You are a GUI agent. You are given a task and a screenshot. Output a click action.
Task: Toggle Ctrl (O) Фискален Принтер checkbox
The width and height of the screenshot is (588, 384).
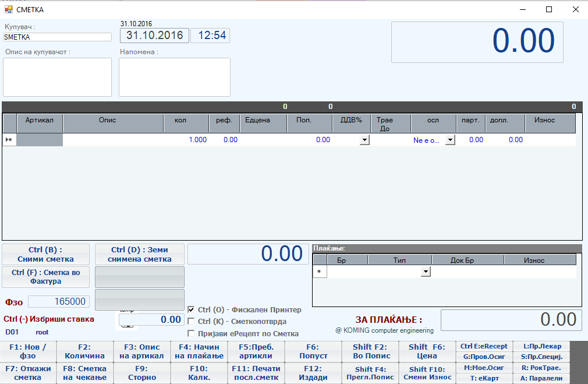tap(192, 309)
